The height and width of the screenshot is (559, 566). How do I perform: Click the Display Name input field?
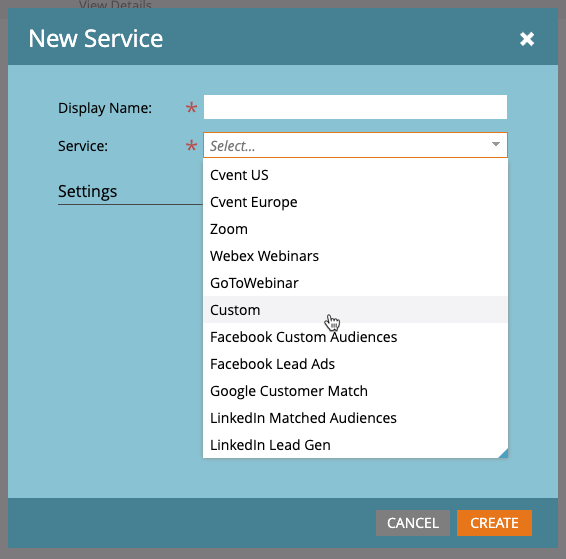coord(355,107)
